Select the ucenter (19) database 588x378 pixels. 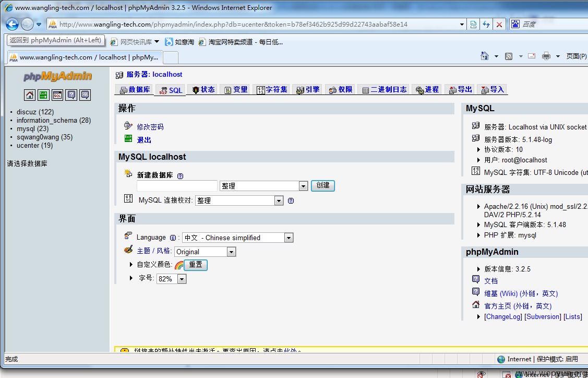34,145
